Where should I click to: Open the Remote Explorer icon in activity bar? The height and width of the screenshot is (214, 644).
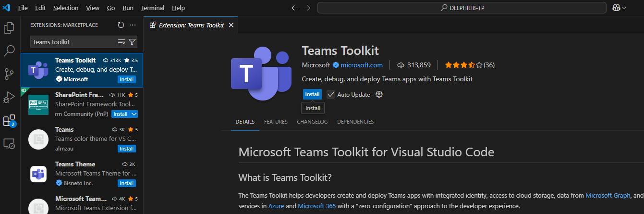coord(9,143)
